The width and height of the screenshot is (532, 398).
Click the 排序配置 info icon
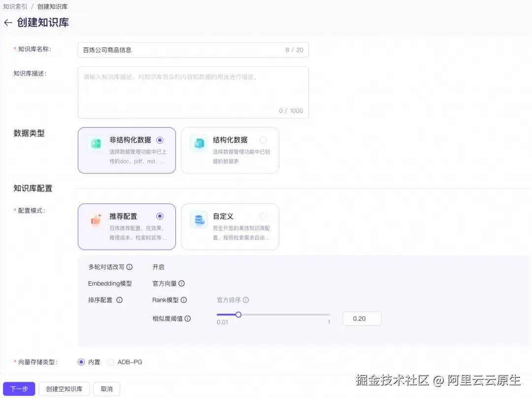click(x=119, y=300)
